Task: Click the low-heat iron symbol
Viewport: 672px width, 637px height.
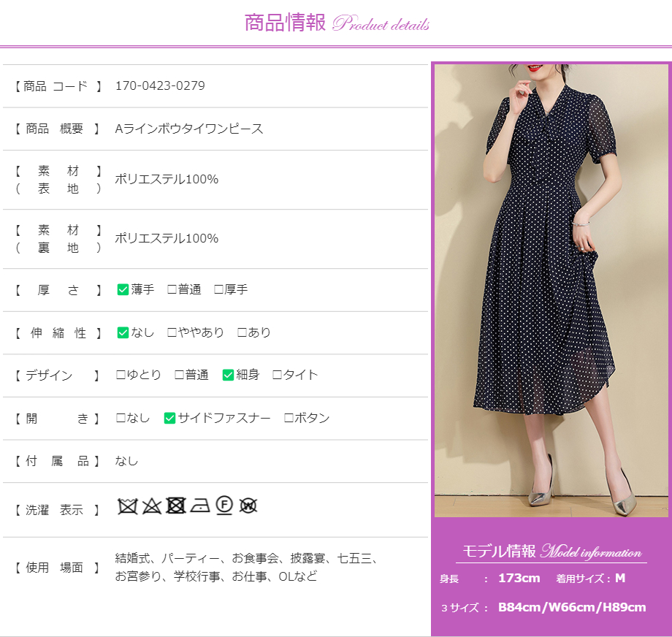Action: 200,506
